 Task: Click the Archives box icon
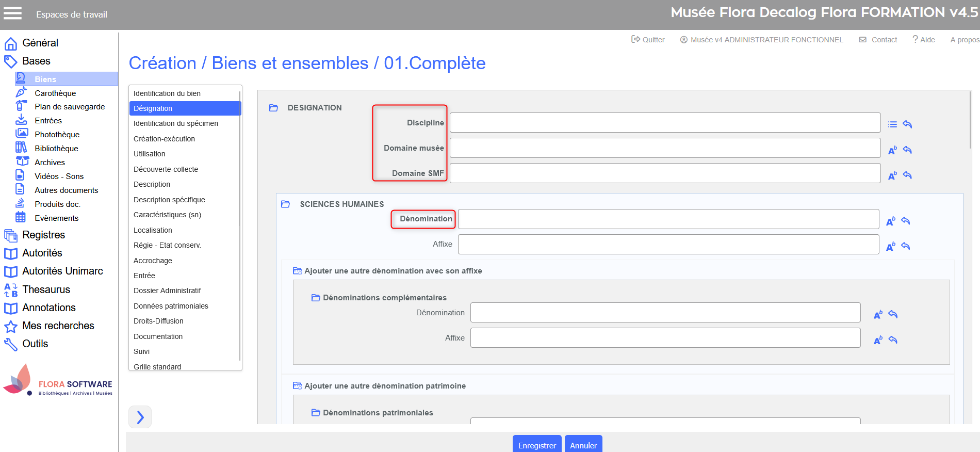pyautogui.click(x=22, y=161)
